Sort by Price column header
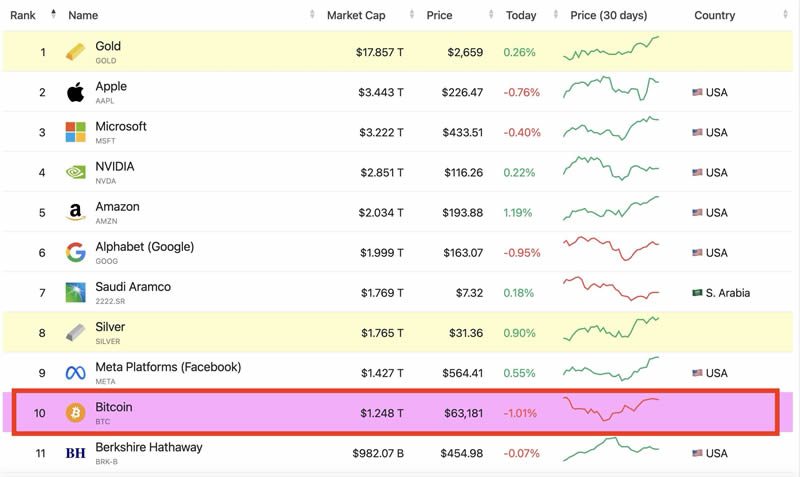The width and height of the screenshot is (800, 477). (439, 15)
